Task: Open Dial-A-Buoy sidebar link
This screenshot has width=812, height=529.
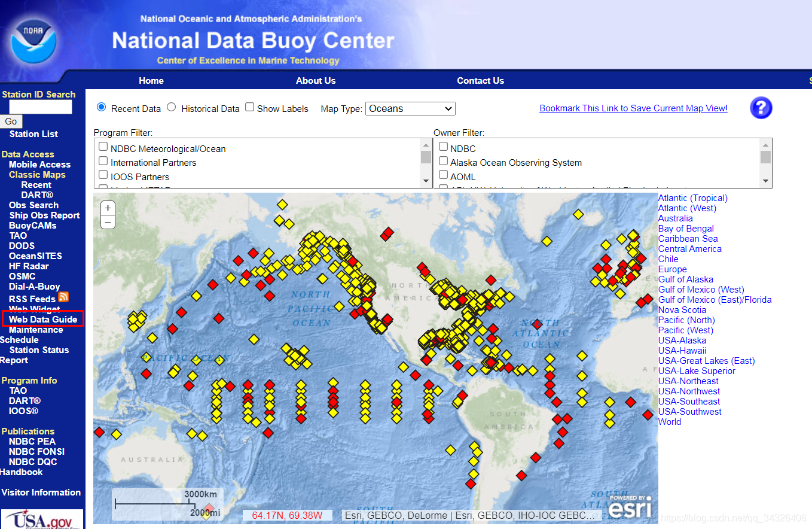Action: (34, 287)
